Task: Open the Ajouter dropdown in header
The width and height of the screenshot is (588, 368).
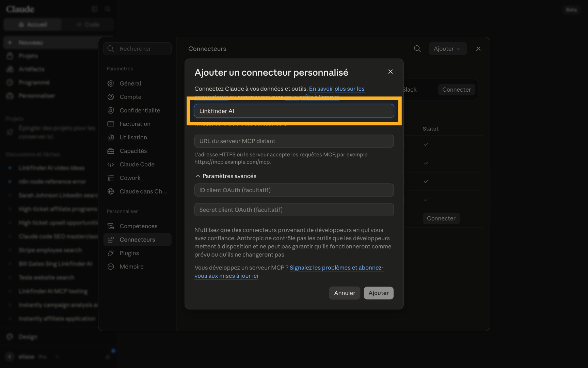Action: pos(447,49)
